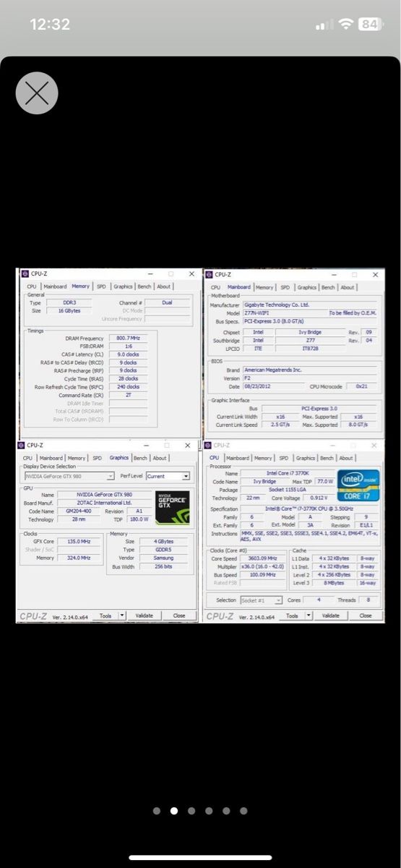Screen dimensions: 401x868
Task: Click the BIOS Date field 08/23/2012
Action: click(275, 387)
